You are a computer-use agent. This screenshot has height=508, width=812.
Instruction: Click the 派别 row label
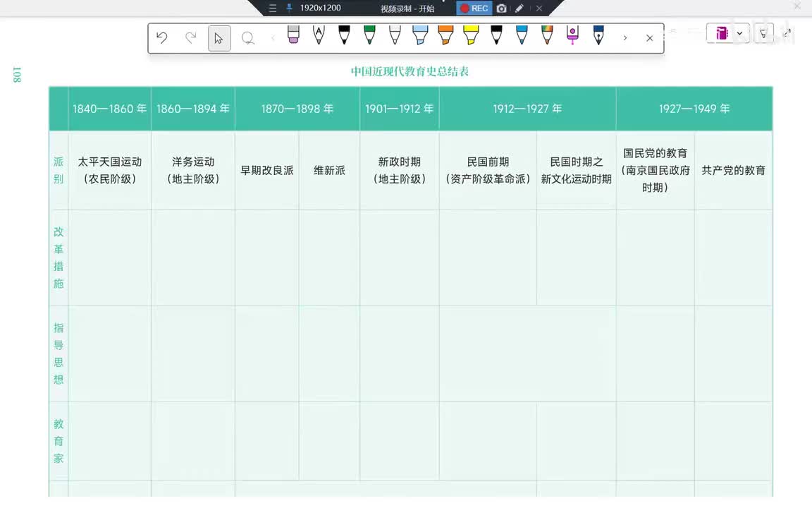pos(59,170)
